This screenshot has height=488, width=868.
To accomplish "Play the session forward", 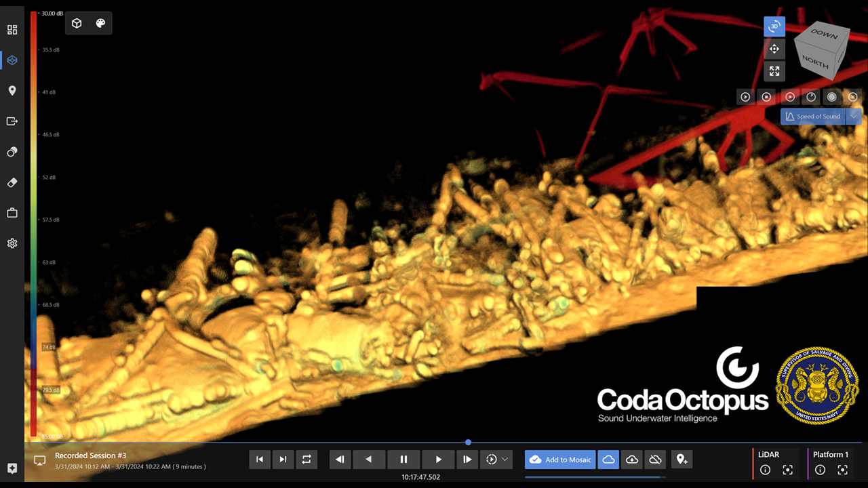I will tap(438, 460).
